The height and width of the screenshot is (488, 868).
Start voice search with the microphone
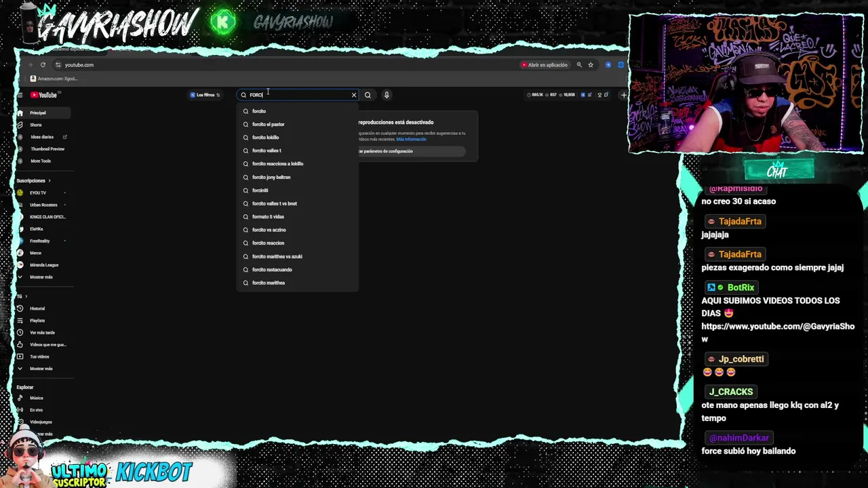coord(387,95)
